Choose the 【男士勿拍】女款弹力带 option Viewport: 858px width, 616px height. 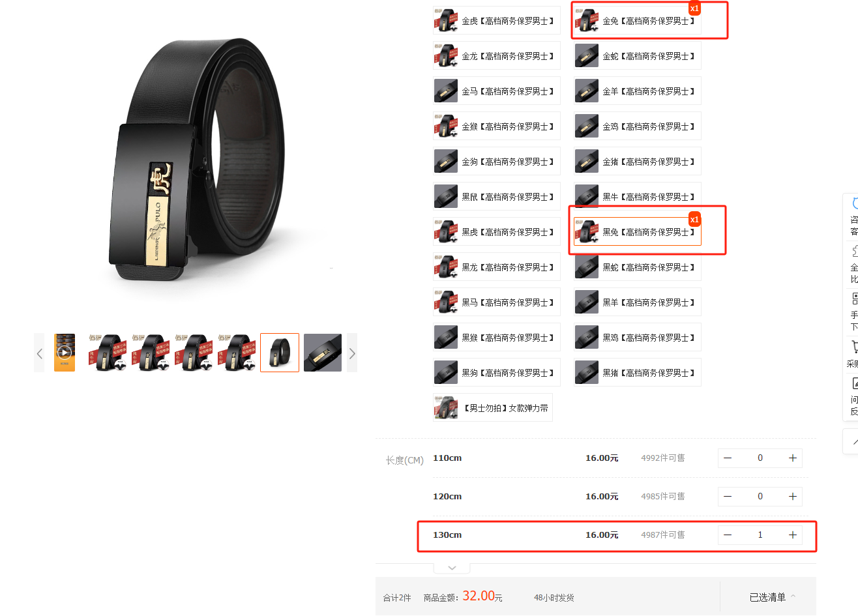(493, 407)
